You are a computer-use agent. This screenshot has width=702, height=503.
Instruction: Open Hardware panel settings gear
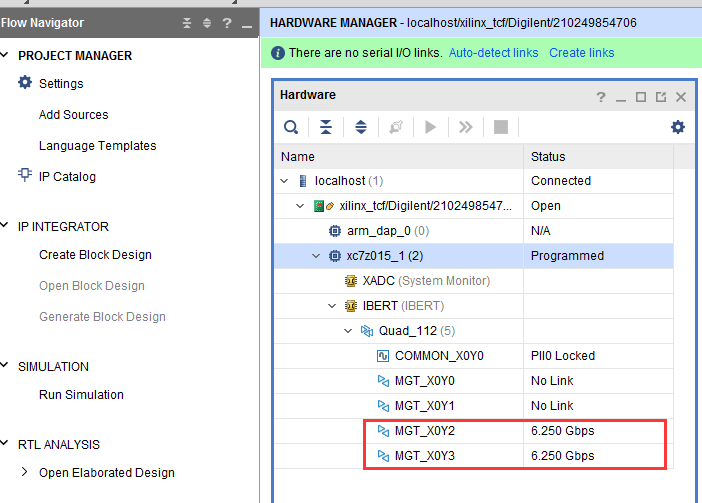(678, 127)
